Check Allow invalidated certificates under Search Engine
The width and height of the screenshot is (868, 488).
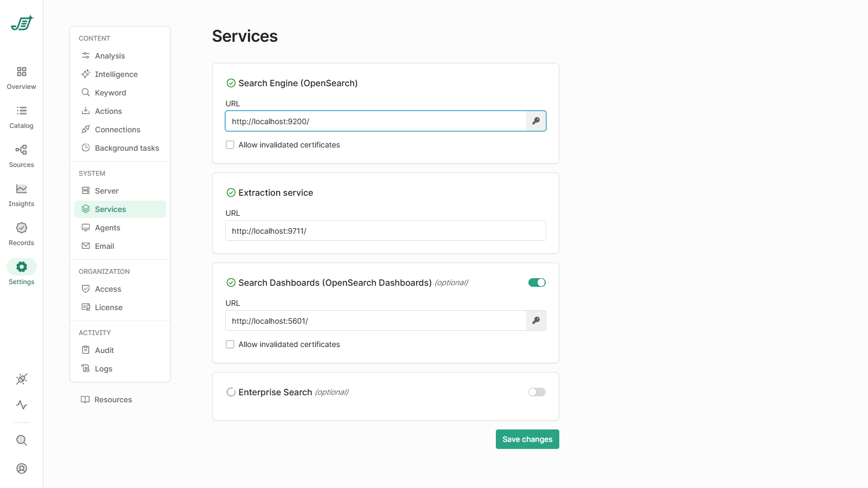point(230,145)
